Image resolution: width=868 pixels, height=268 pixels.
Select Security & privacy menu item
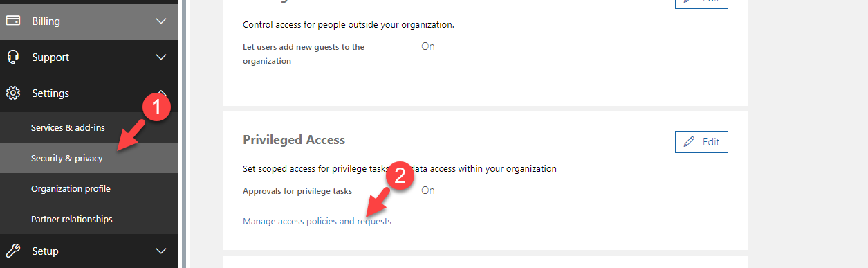[89, 158]
